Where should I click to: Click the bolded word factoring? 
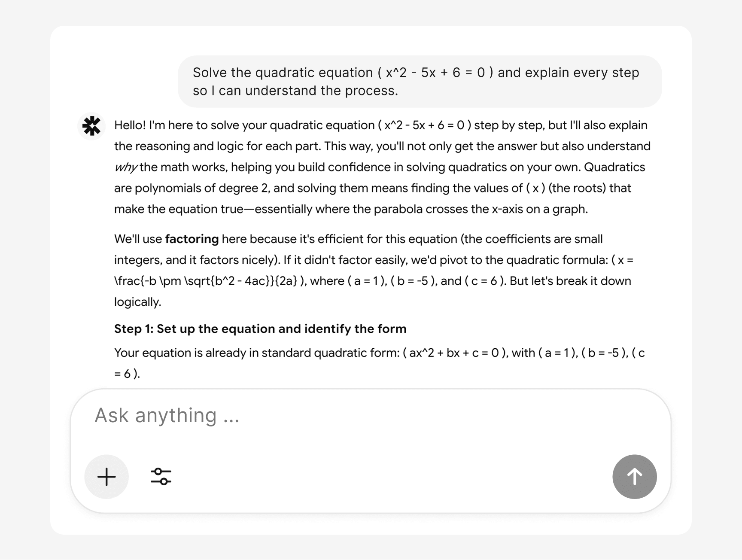pyautogui.click(x=192, y=239)
